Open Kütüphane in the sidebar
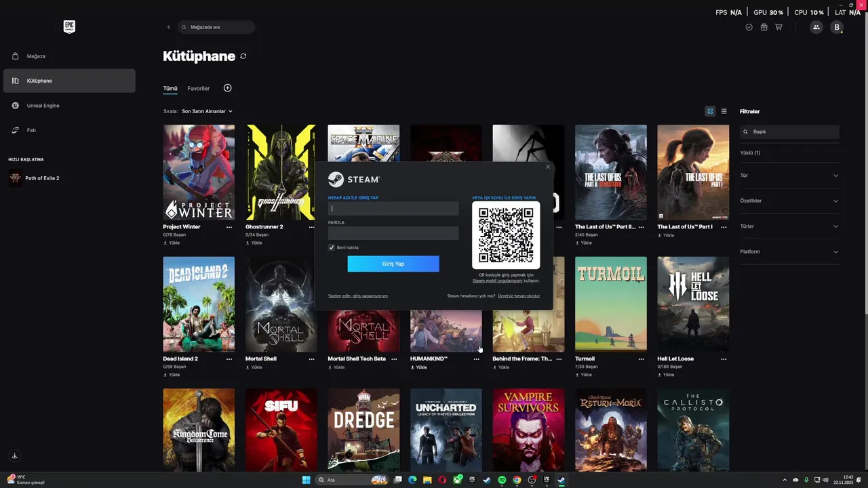The height and width of the screenshot is (488, 868). (69, 81)
